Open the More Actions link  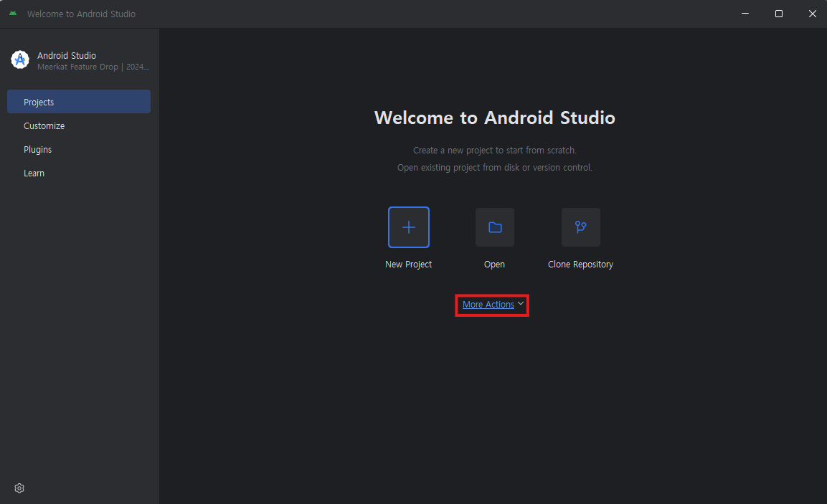pos(488,305)
